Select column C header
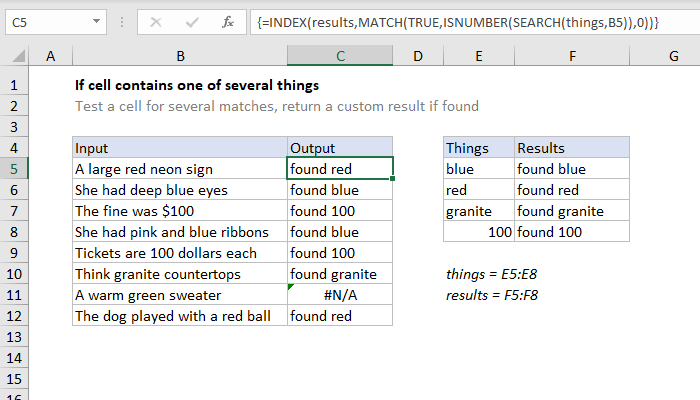Image resolution: width=700 pixels, height=400 pixels. tap(340, 56)
